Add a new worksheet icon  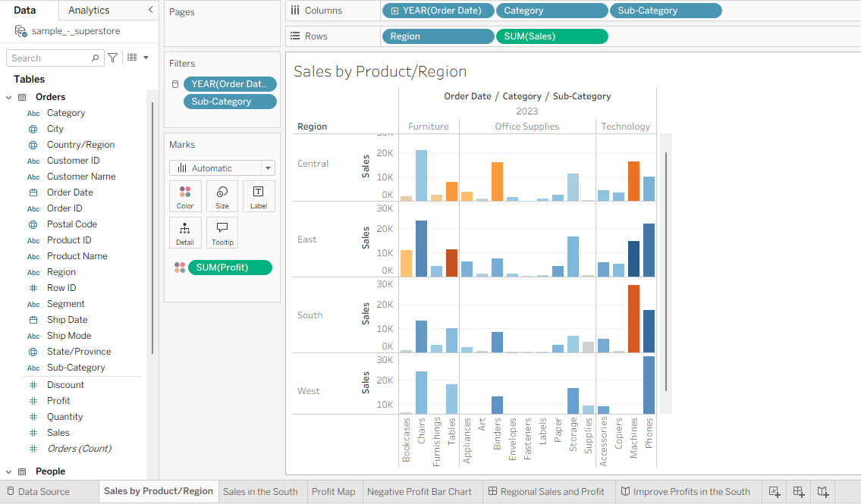click(775, 491)
